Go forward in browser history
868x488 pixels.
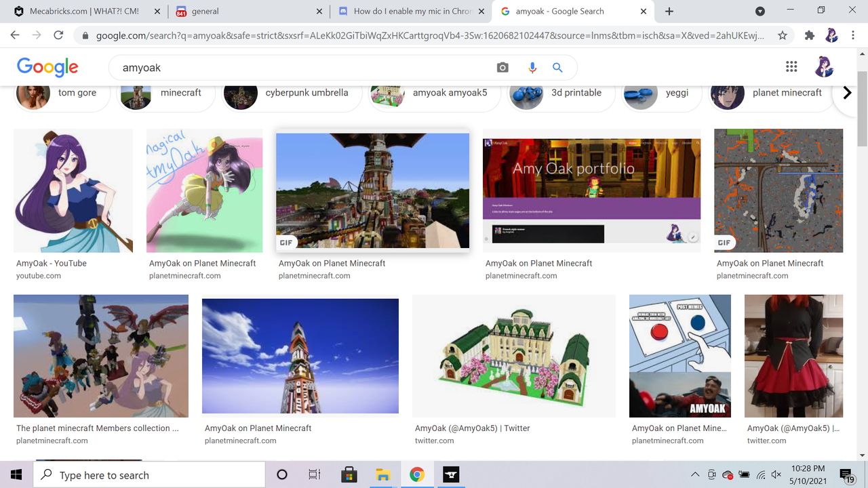pos(37,35)
